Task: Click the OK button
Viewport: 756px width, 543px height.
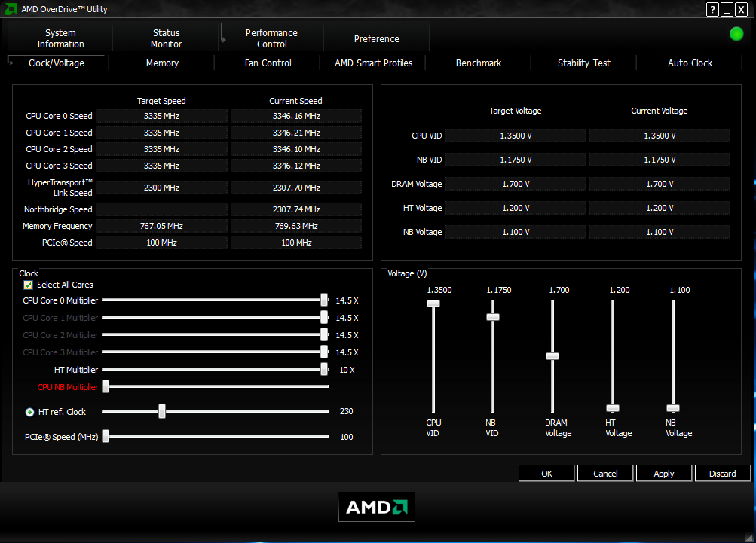Action: pos(546,473)
